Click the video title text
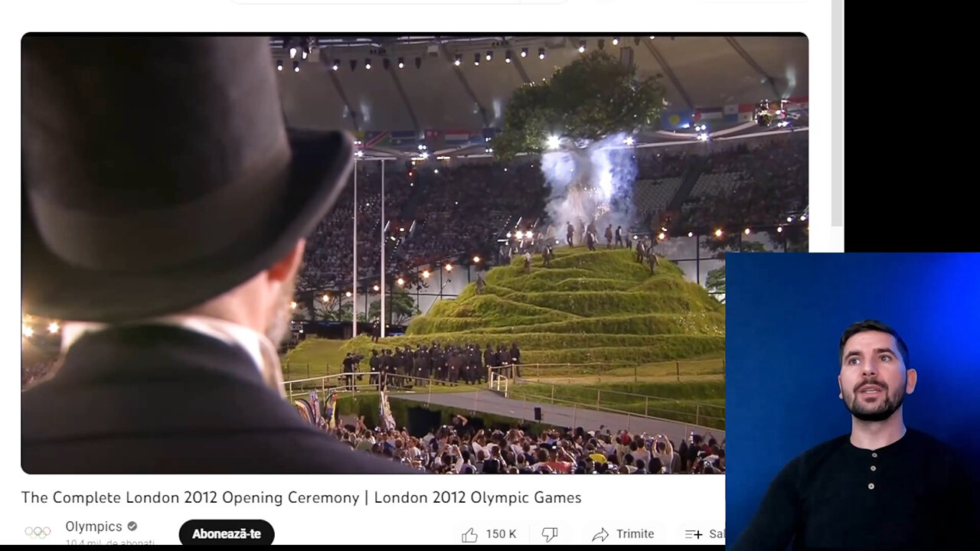The width and height of the screenshot is (980, 551). [x=301, y=497]
